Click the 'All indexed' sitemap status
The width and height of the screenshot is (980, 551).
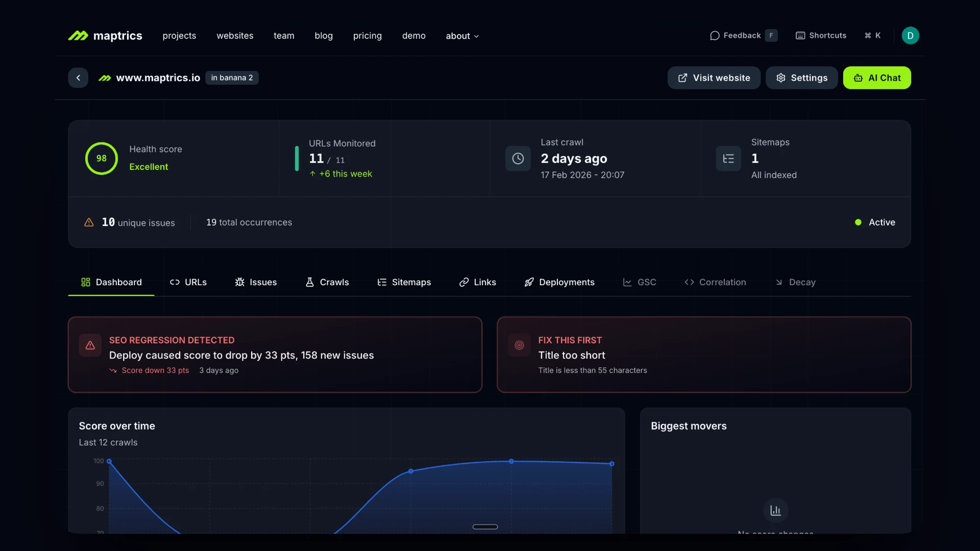774,175
